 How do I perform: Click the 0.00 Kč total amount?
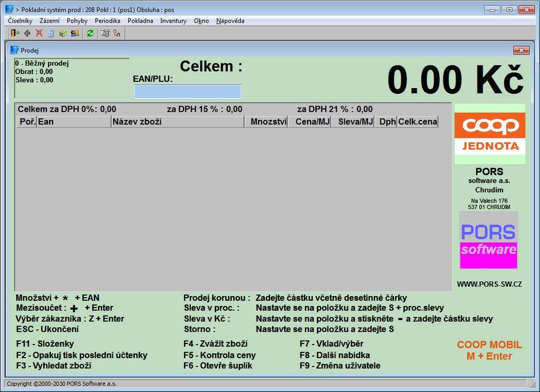455,80
